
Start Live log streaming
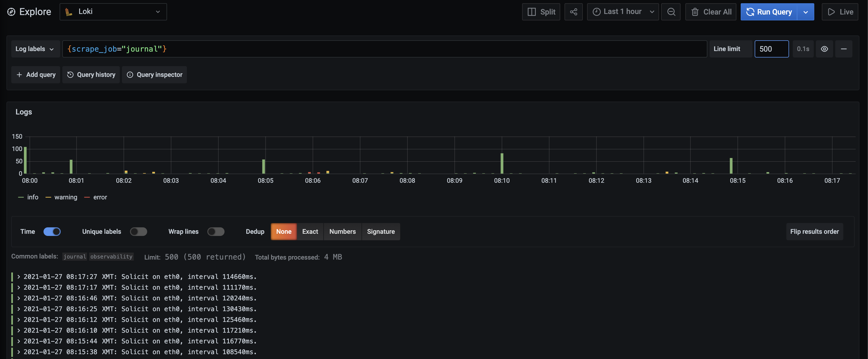click(840, 12)
